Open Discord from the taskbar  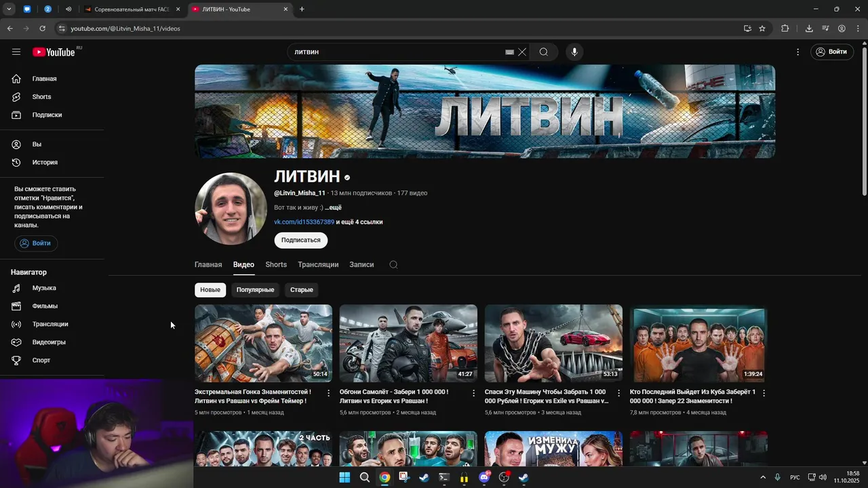click(x=484, y=477)
